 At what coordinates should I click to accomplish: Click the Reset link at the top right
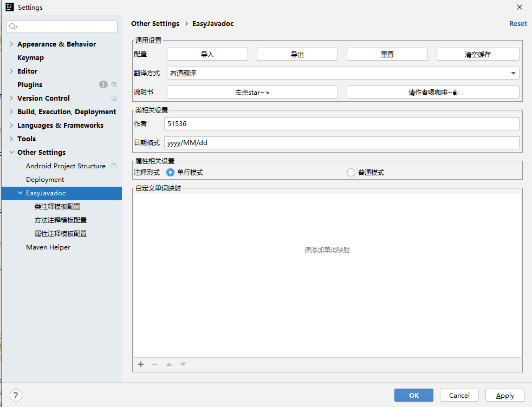coord(518,23)
